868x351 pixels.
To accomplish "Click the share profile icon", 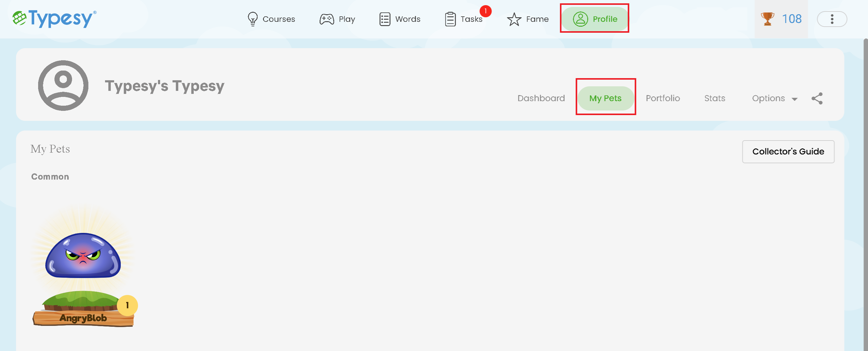I will click(x=817, y=98).
